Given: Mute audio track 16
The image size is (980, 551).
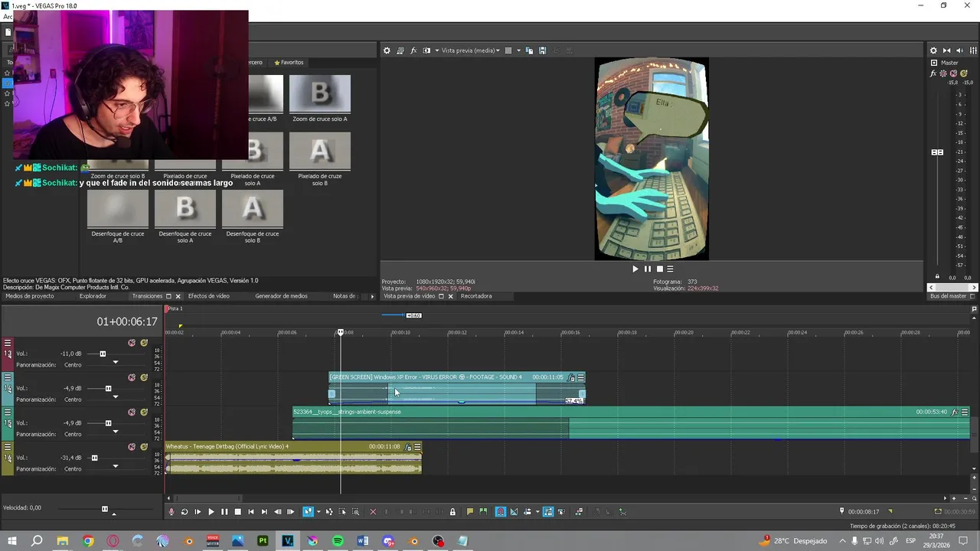Looking at the screenshot, I should [x=132, y=447].
